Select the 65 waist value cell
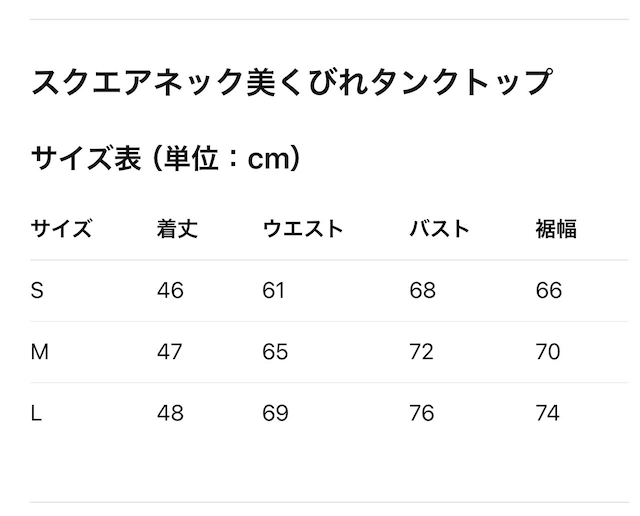Viewport: 640px width, 516px height. [x=275, y=352]
